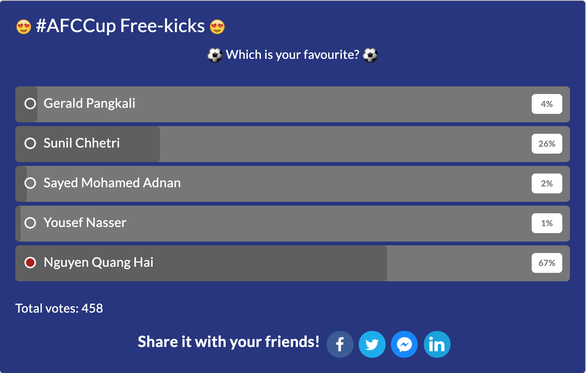Vote for Yousef Nasser radio option
This screenshot has height=373, width=586.
pyautogui.click(x=30, y=223)
